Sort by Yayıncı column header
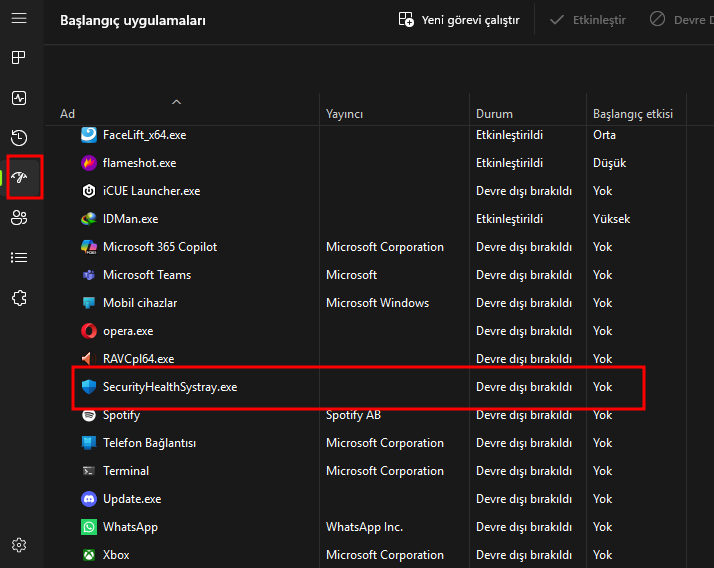 point(344,114)
